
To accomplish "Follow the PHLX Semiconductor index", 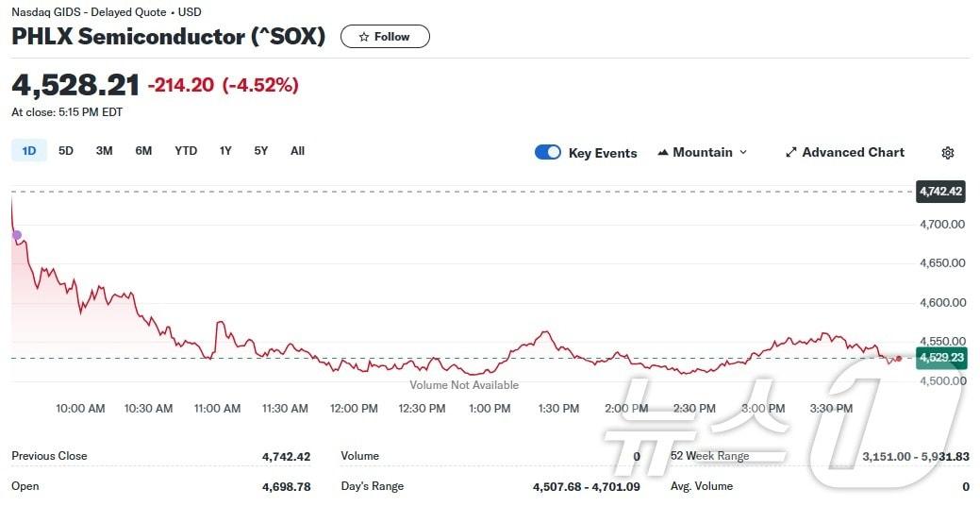I will (385, 37).
